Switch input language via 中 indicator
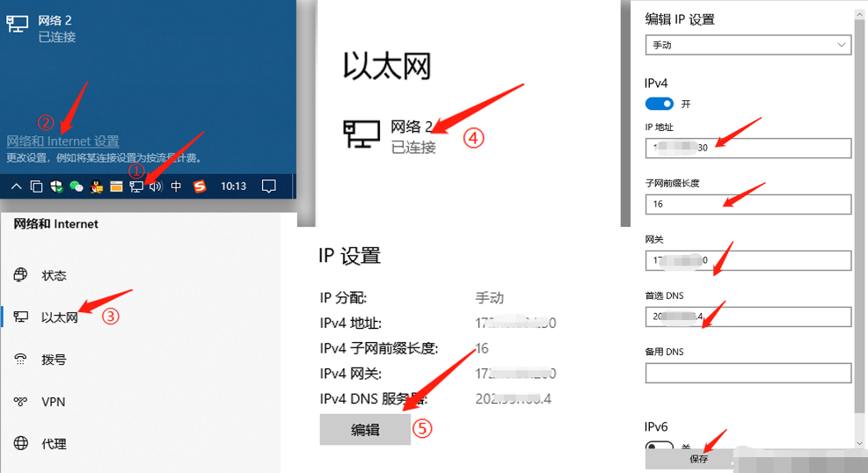868x473 pixels. (x=176, y=186)
